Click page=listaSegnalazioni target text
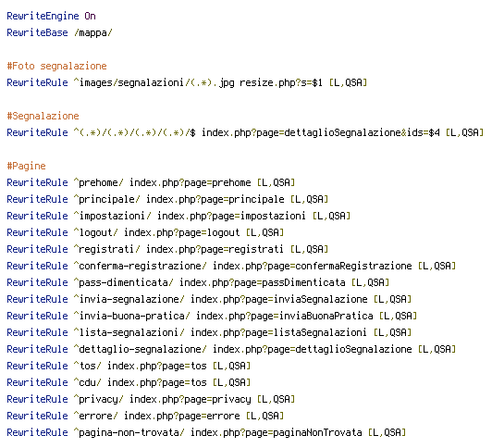Image resolution: width=492 pixels, height=448 pixels. [306, 332]
